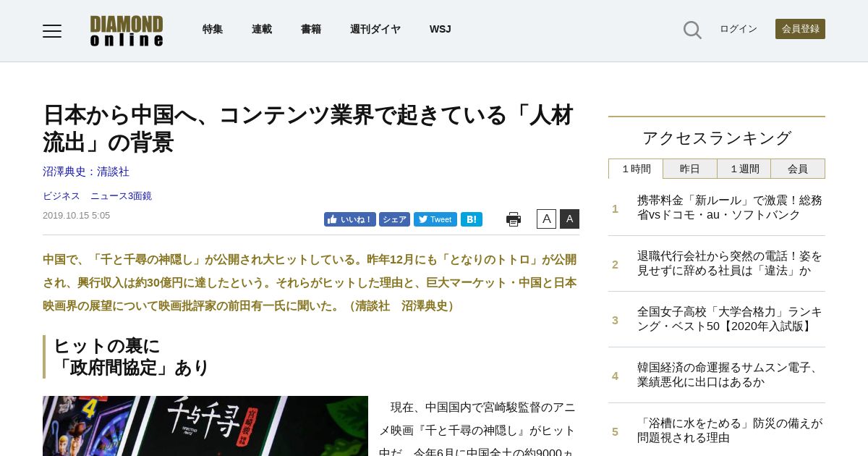Open the search magnifier icon
This screenshot has width=868, height=456.
[x=692, y=30]
